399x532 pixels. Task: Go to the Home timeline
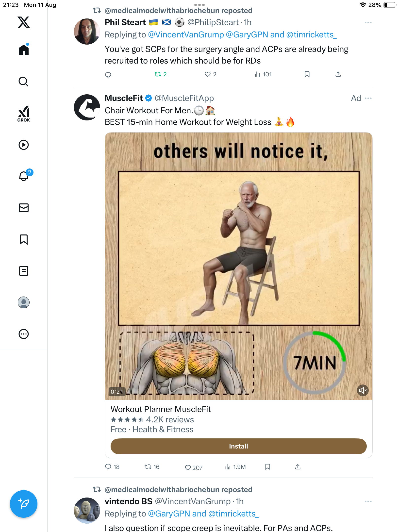(x=24, y=50)
